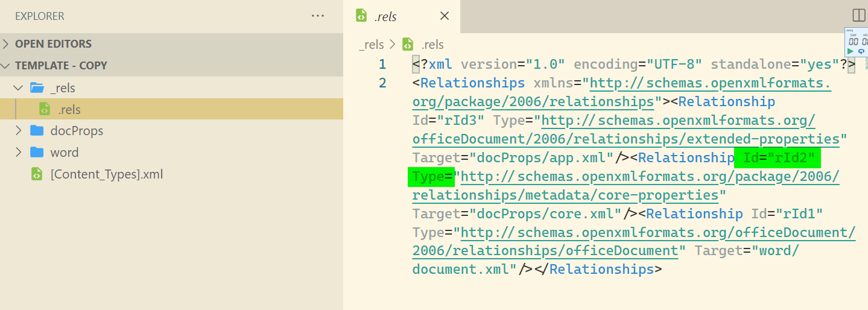
Task: Click .rels in the breadcrumb path
Action: (x=432, y=45)
